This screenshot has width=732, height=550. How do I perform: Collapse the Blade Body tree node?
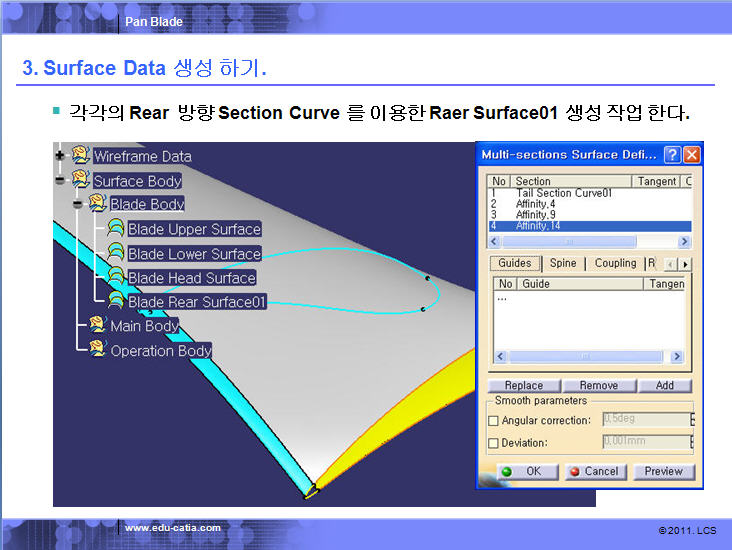(x=77, y=204)
